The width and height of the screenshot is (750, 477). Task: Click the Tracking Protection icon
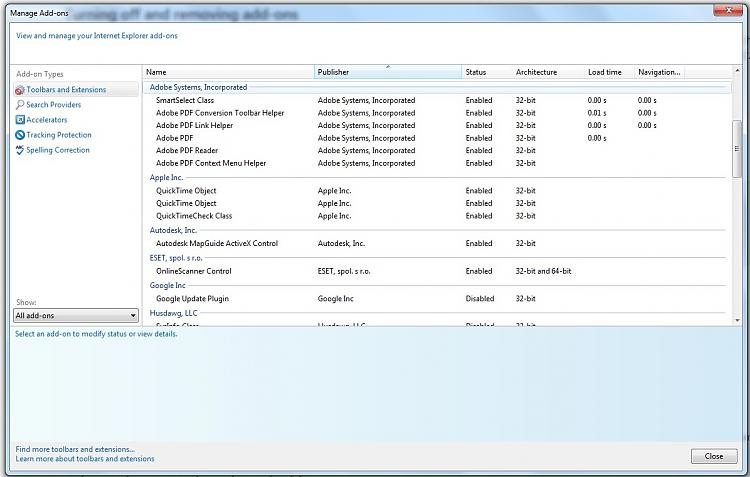click(20, 135)
